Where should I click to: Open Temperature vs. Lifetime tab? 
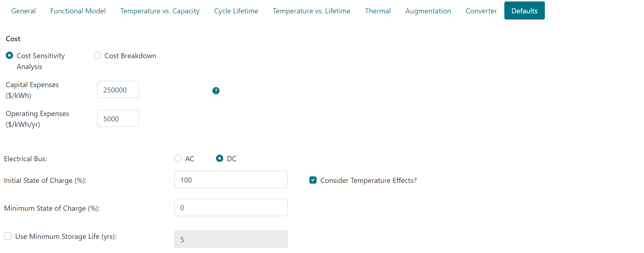[312, 11]
